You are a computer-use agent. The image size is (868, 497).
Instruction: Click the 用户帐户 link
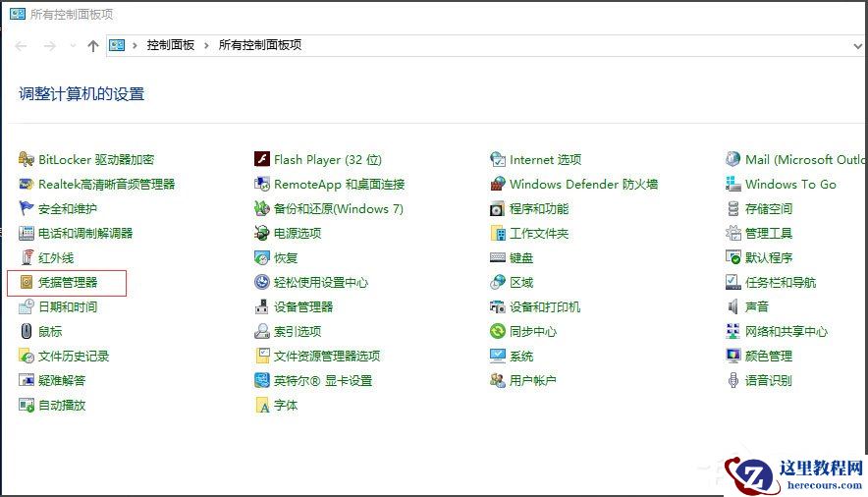pyautogui.click(x=532, y=380)
